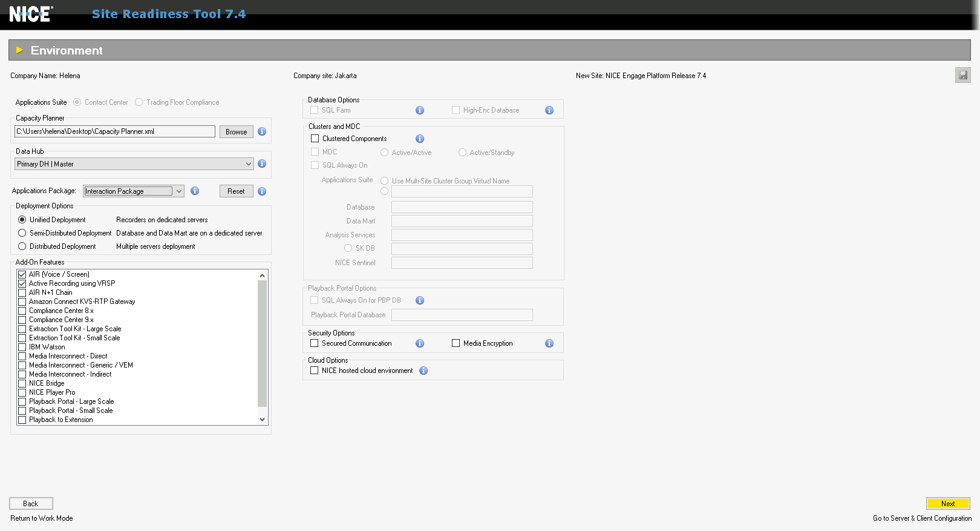Click info icon next to Secured Communication
The height and width of the screenshot is (531, 980).
[420, 343]
